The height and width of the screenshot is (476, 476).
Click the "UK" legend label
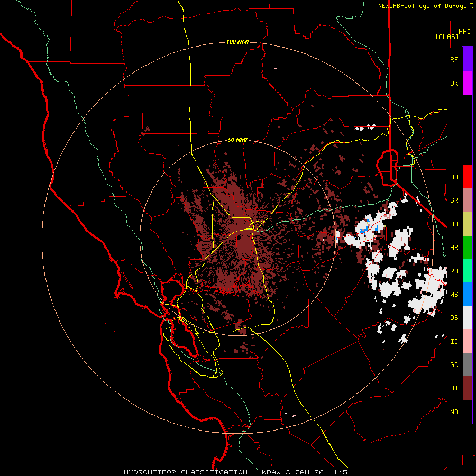(x=454, y=84)
